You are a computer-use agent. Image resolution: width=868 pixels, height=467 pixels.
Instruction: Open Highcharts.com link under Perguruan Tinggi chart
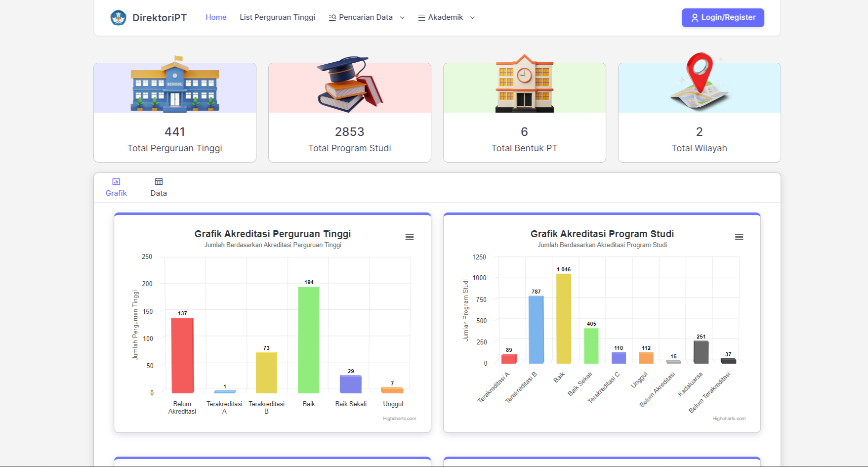[x=399, y=419]
